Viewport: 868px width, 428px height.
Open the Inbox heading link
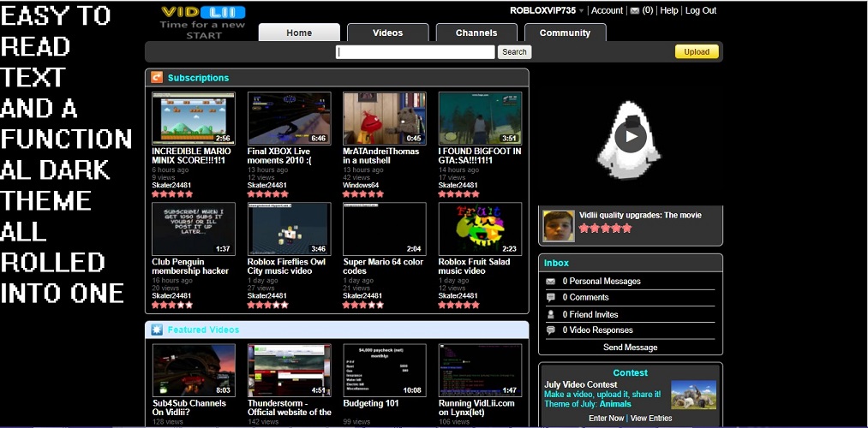point(556,263)
